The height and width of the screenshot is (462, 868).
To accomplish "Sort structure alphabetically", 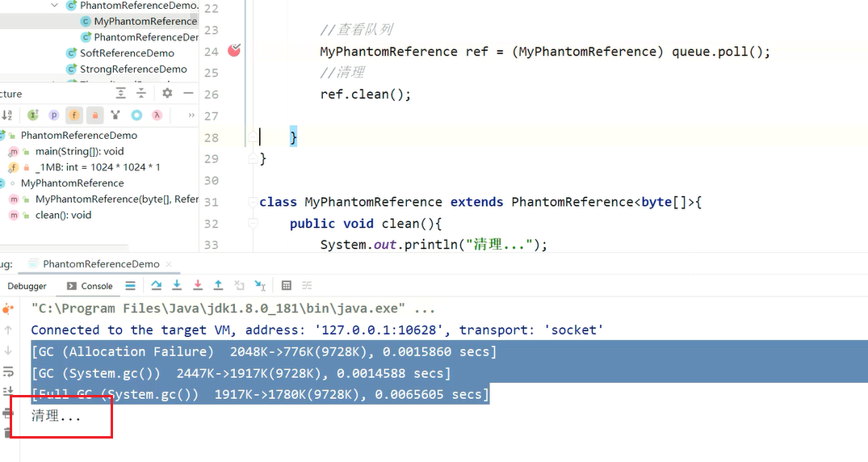I will click(x=7, y=115).
